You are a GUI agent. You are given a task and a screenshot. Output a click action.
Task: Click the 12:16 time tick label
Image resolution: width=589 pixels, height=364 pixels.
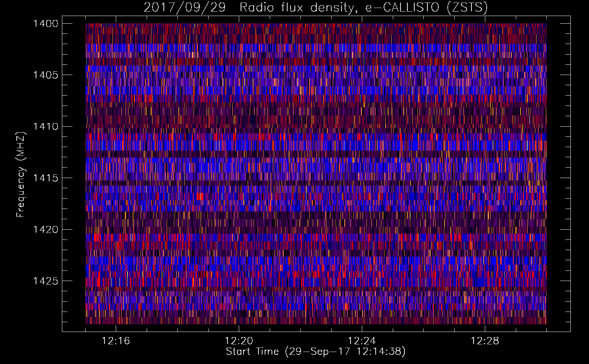click(116, 341)
